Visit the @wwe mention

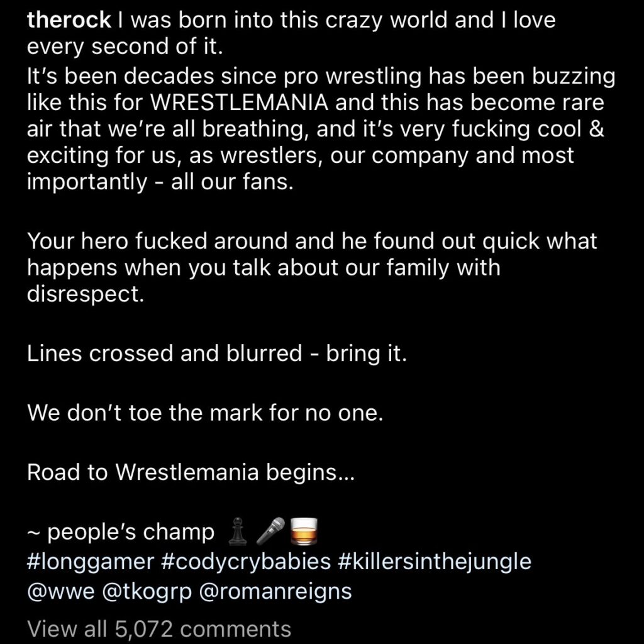tap(61, 591)
